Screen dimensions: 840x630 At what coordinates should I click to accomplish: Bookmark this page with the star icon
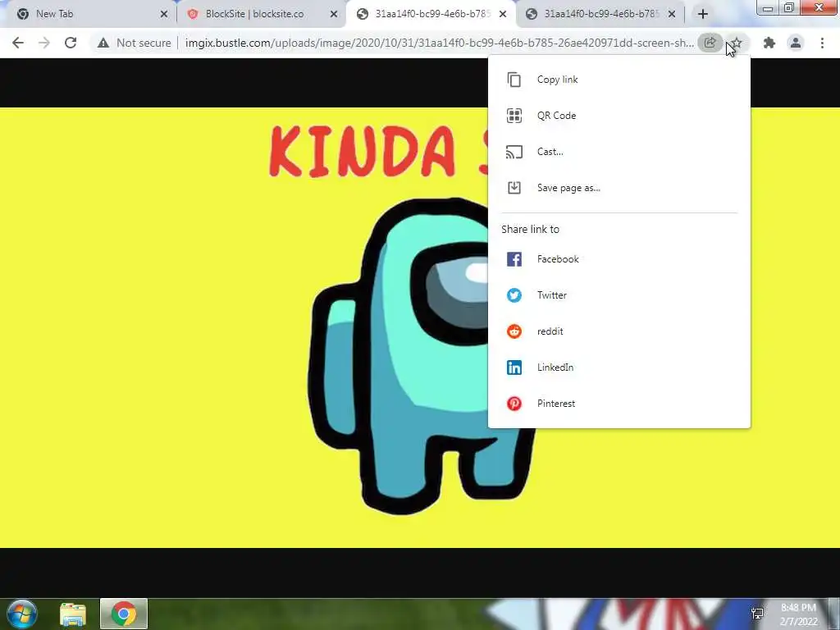click(x=737, y=43)
